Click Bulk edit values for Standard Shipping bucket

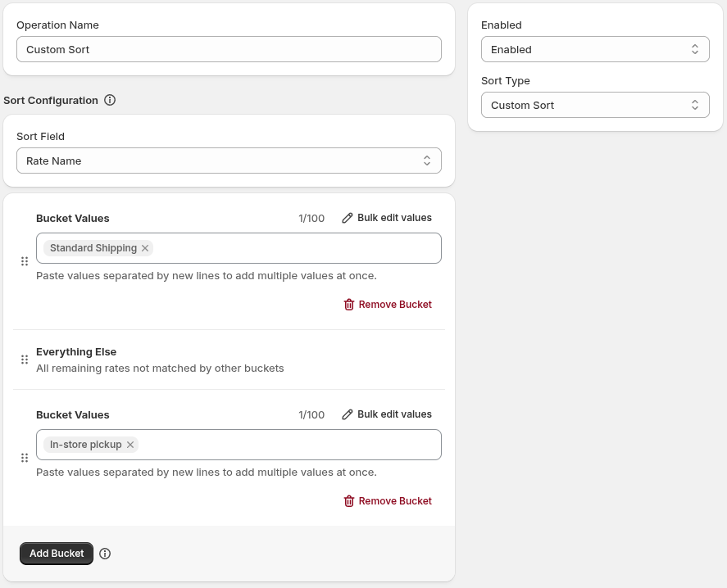click(x=387, y=218)
